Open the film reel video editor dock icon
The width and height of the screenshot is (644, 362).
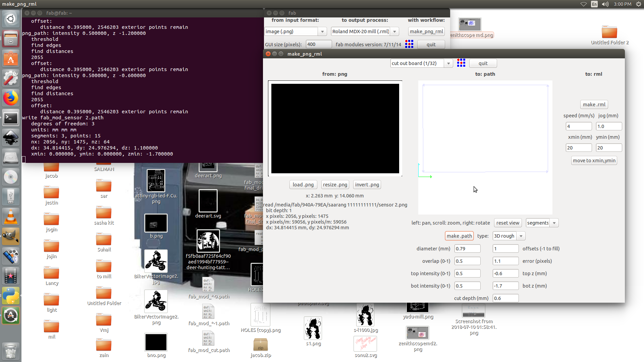(x=11, y=256)
